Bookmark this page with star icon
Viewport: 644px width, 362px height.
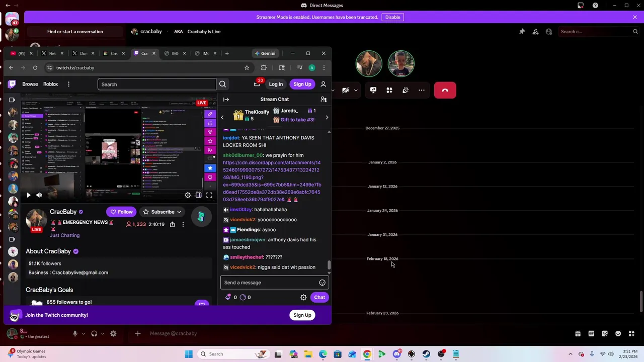tap(247, 68)
